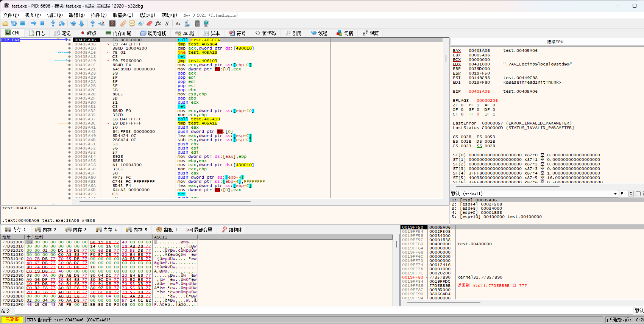Toggle breakpoint bullet at address 00405A37
Viewport: 644px width, 324px height.
(69, 119)
